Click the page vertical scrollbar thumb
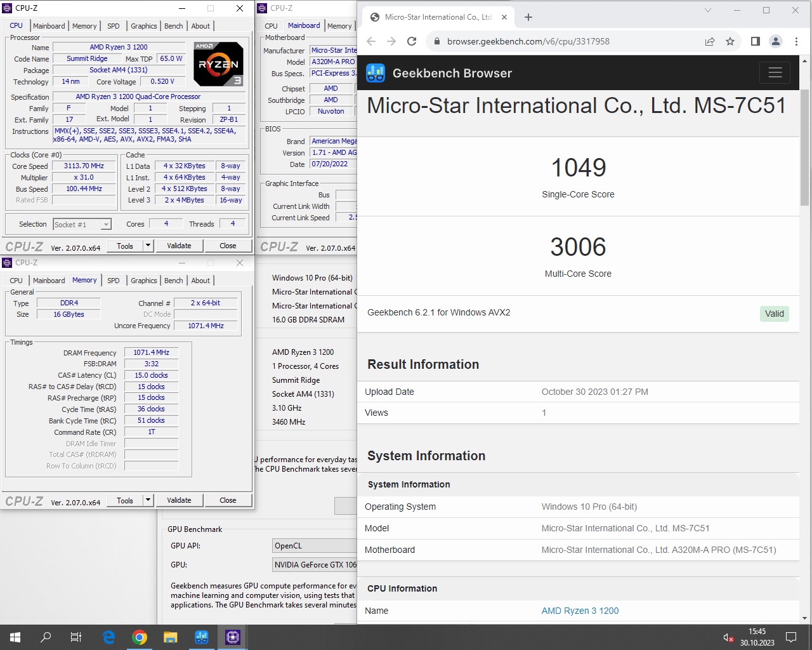This screenshot has width=812, height=650. tap(804, 147)
